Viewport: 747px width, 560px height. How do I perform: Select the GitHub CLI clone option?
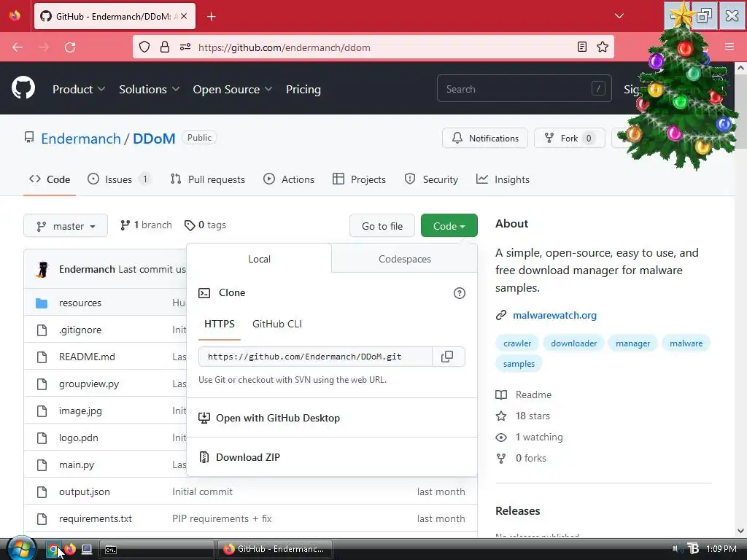coord(276,324)
